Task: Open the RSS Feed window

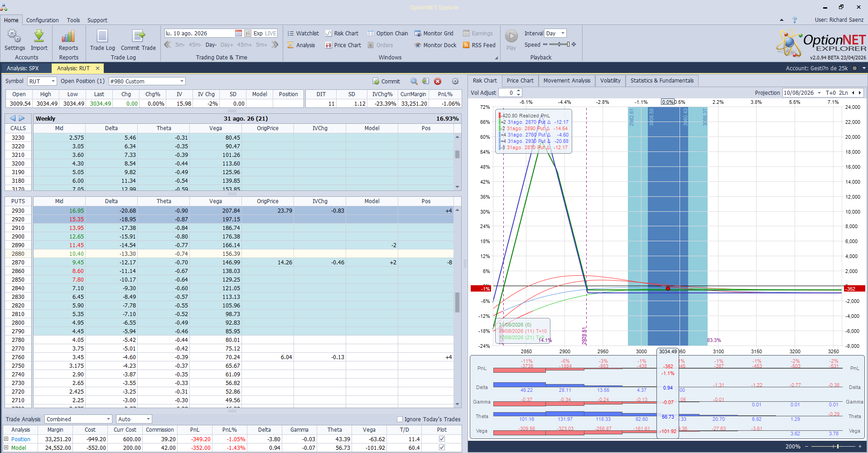Action: point(479,45)
